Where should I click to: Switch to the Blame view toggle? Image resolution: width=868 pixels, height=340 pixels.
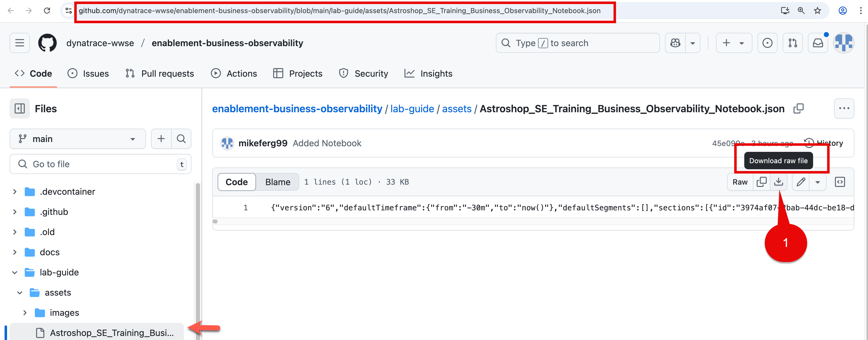(278, 182)
